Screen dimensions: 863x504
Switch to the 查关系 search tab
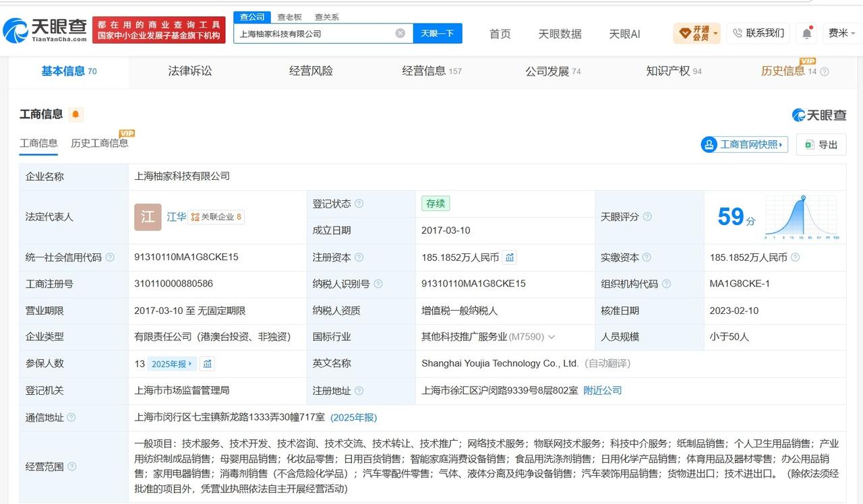tap(327, 17)
